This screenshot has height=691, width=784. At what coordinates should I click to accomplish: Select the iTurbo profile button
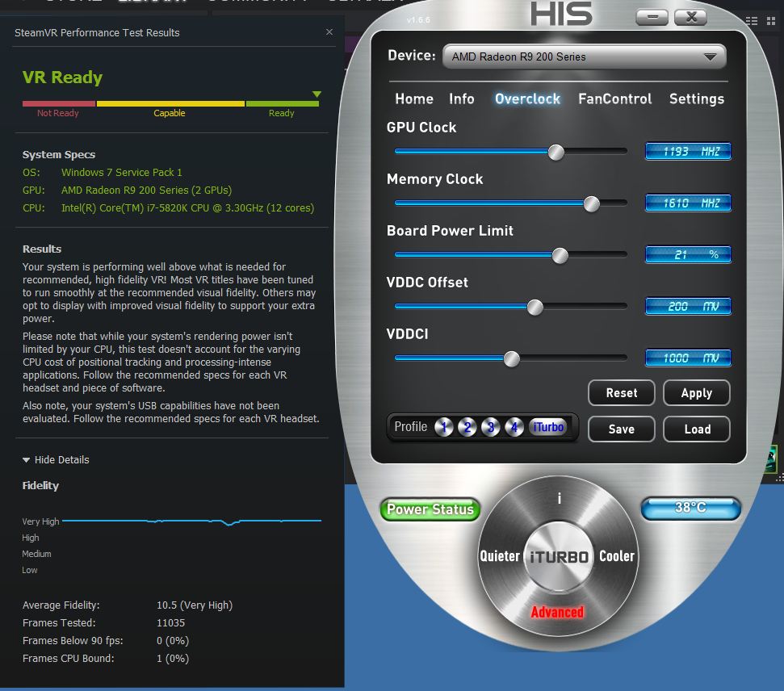(548, 426)
